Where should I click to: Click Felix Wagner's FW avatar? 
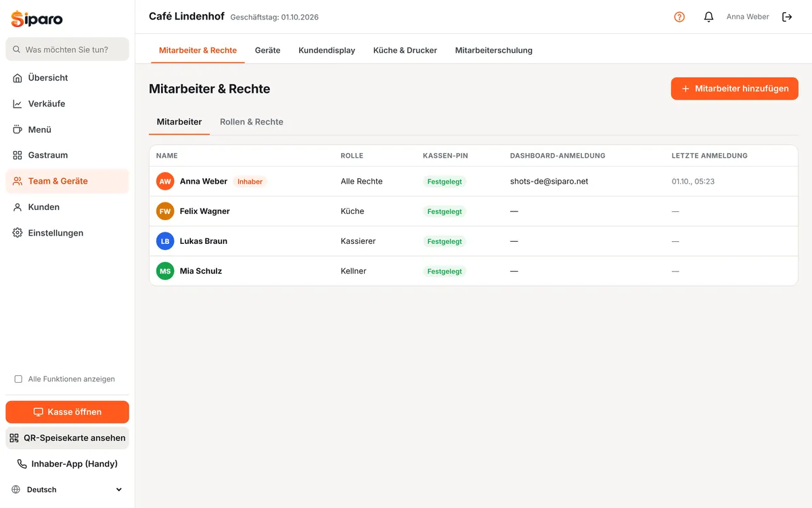tap(165, 211)
